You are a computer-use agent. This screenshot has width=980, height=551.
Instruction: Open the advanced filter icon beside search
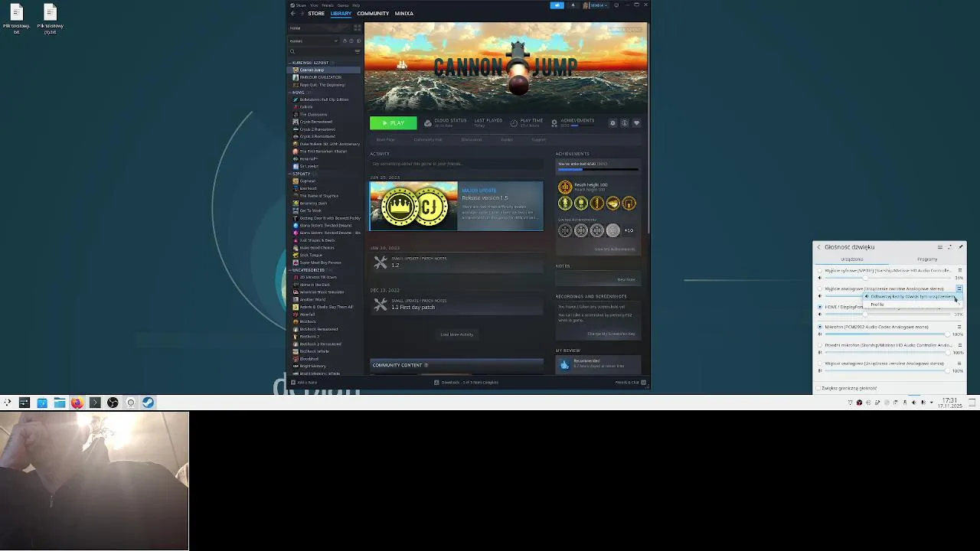pos(358,51)
